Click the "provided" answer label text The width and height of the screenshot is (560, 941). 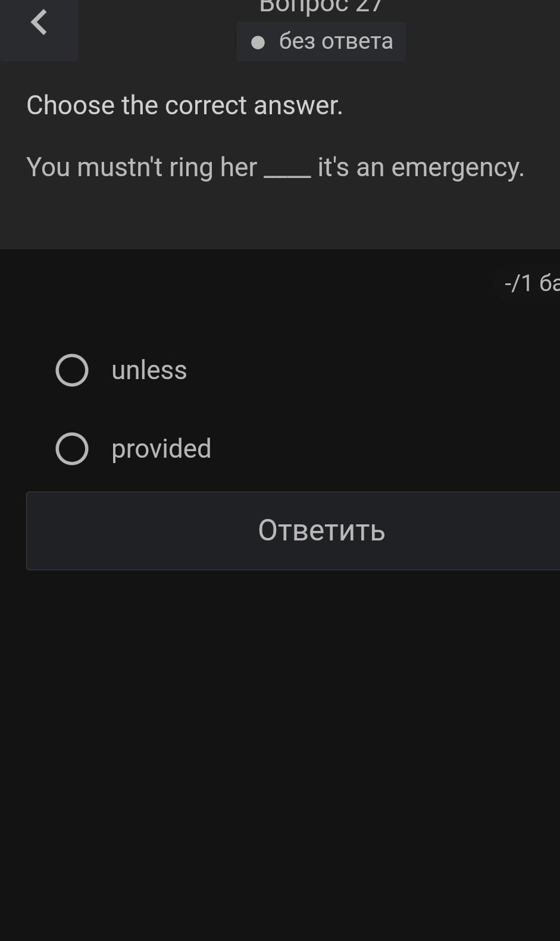(161, 449)
